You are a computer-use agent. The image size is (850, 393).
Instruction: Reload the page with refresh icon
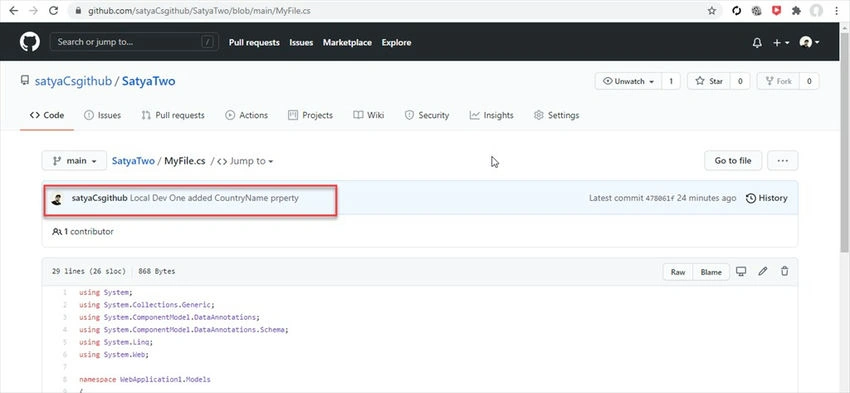(53, 11)
